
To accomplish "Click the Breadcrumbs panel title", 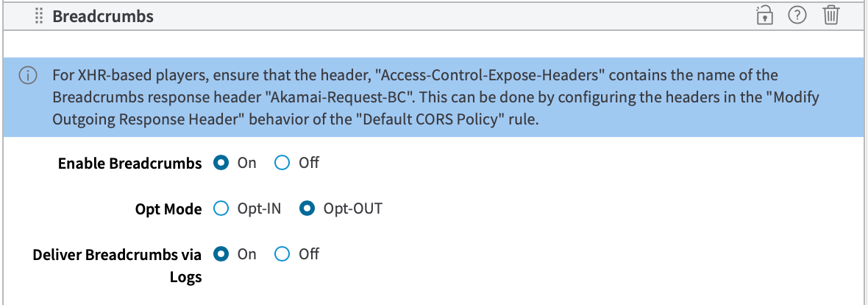I will point(103,16).
